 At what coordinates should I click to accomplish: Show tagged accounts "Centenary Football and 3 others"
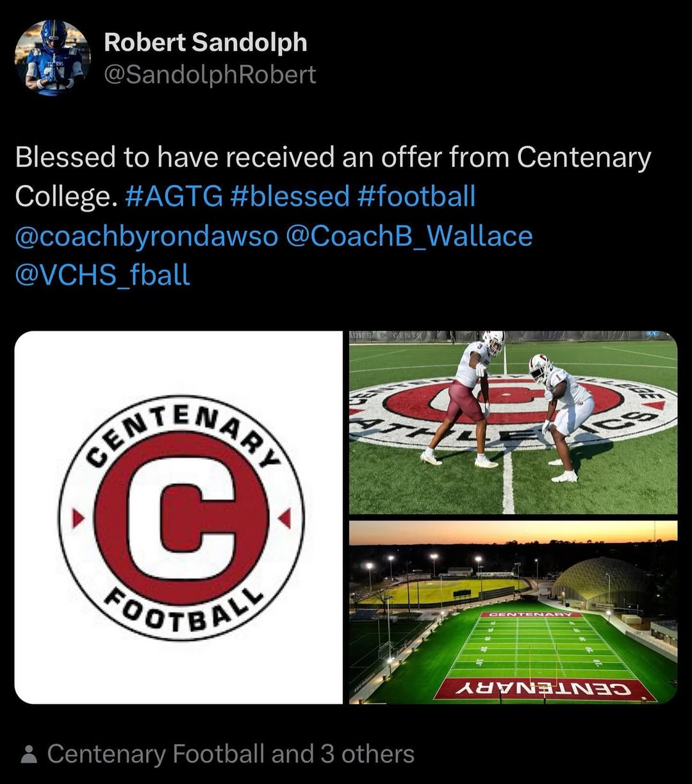coord(231,755)
